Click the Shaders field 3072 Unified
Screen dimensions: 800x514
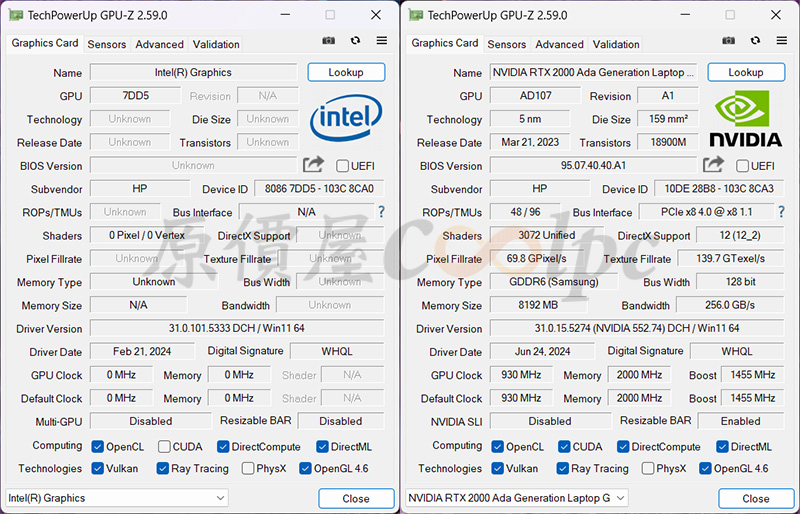[546, 235]
